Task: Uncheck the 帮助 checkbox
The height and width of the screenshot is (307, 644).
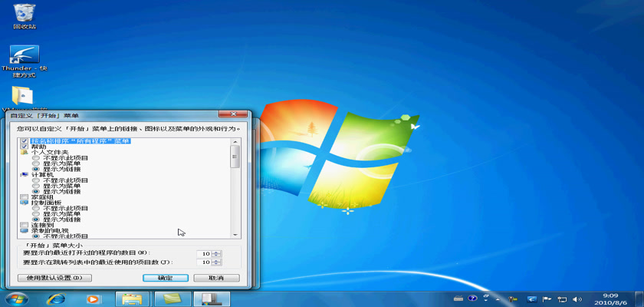Action: pyautogui.click(x=24, y=147)
